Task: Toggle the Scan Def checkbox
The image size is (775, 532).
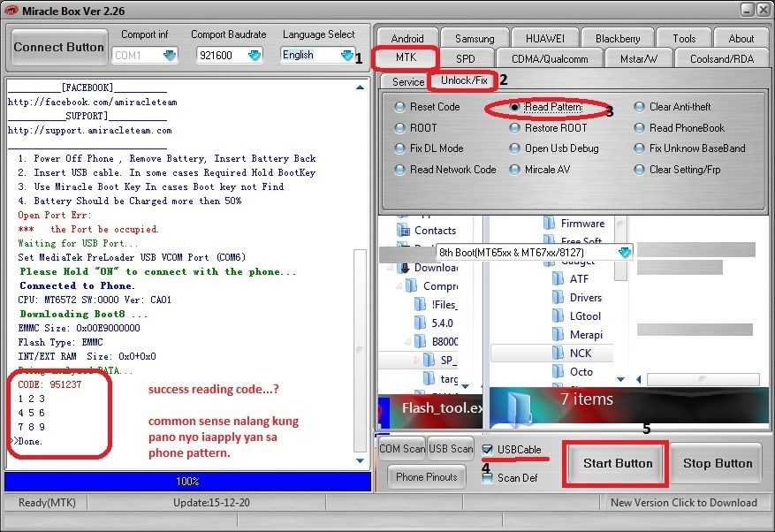Action: pos(487,477)
